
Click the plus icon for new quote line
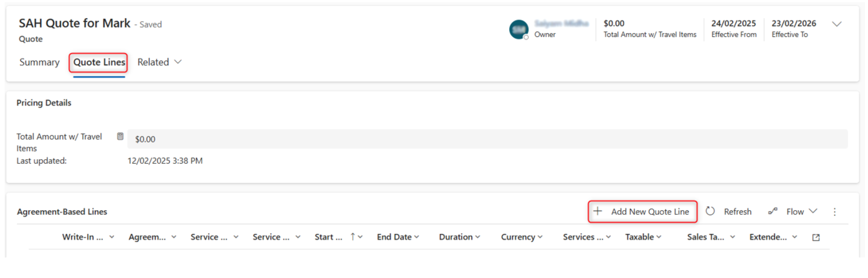click(x=597, y=211)
